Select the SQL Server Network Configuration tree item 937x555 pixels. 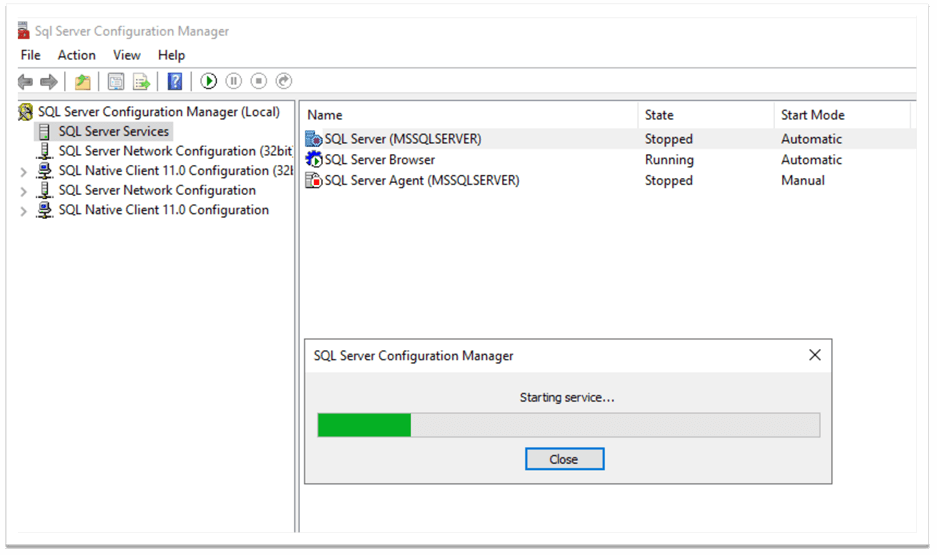pos(157,191)
